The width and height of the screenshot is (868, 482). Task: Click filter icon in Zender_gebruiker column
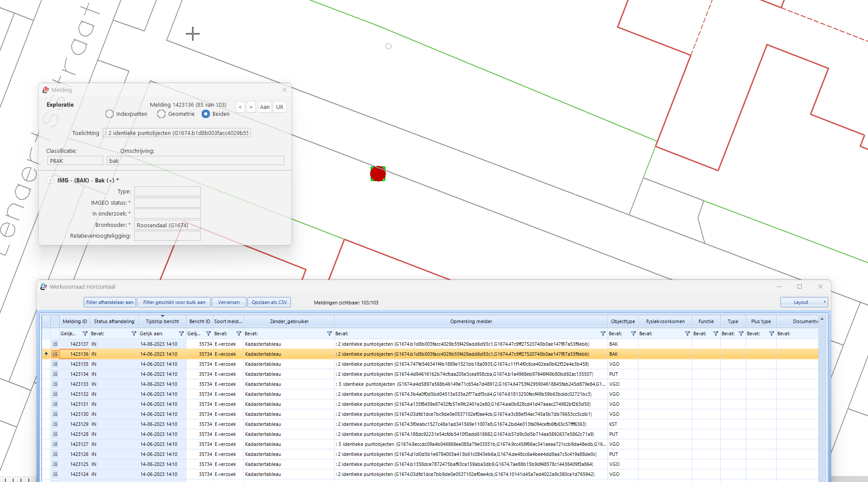pyautogui.click(x=329, y=334)
